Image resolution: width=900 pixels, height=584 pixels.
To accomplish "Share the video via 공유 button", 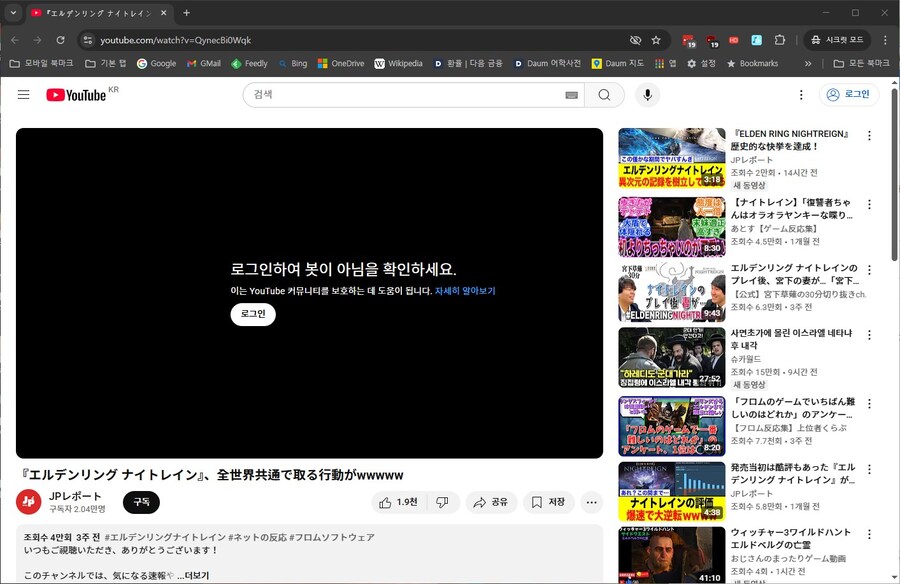I will 491,502.
